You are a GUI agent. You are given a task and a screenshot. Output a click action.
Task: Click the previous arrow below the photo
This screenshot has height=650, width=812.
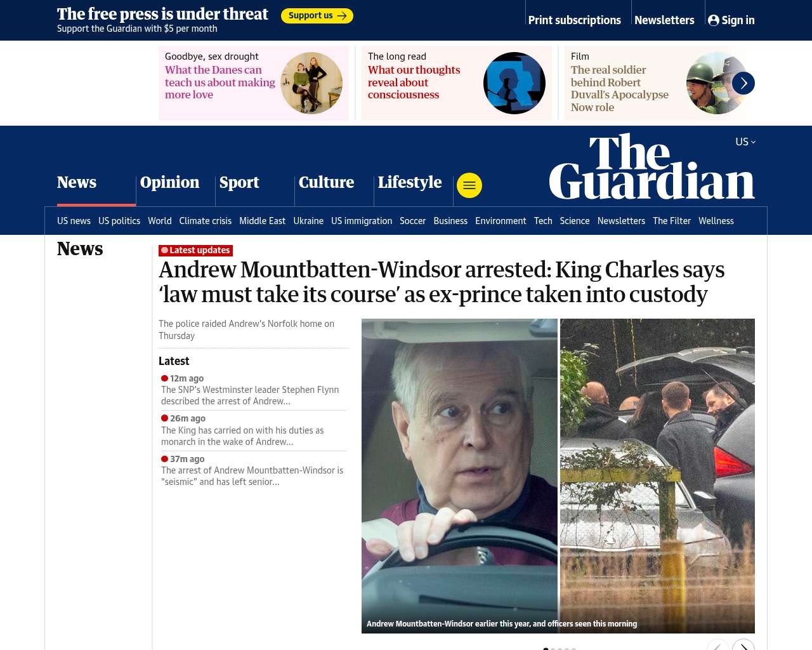718,646
